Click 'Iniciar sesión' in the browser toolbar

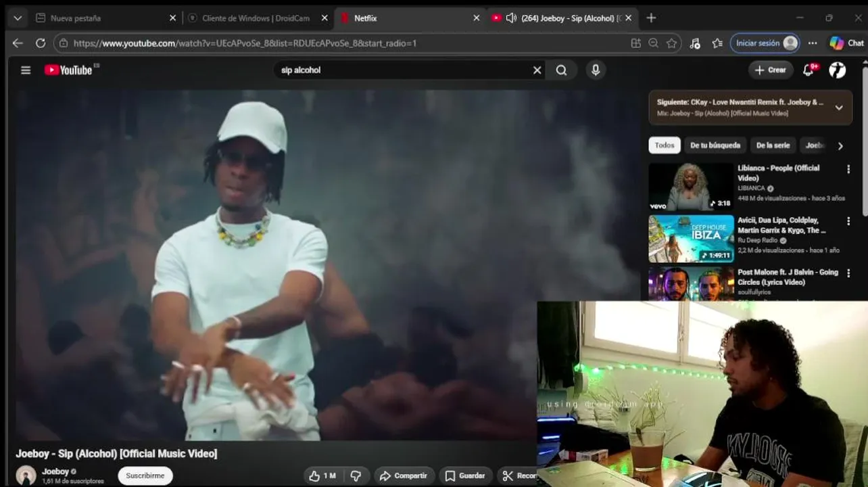tap(765, 43)
